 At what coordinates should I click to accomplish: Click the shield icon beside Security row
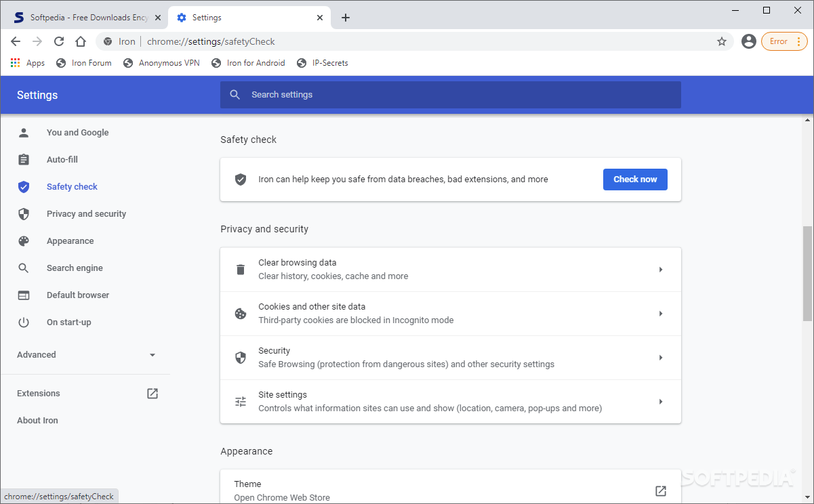point(241,358)
